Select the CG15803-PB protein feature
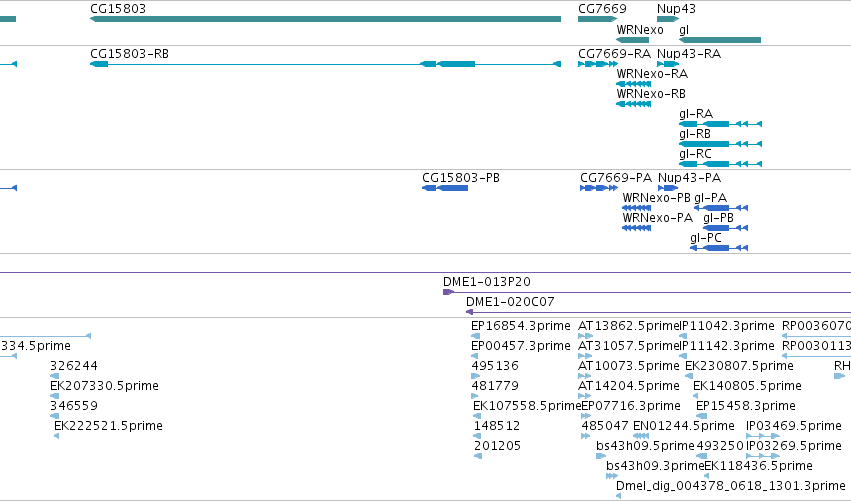 (445, 188)
